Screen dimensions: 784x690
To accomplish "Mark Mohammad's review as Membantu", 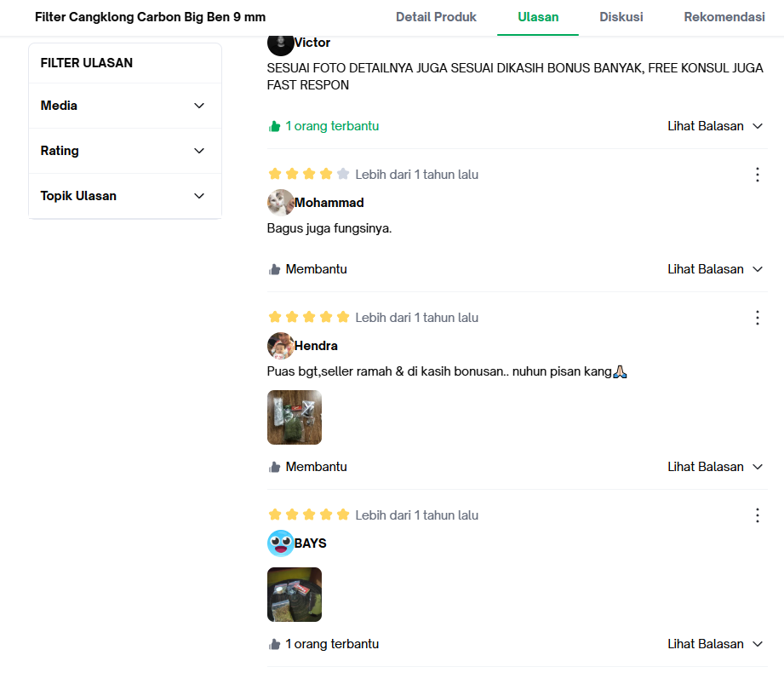I will coord(307,269).
